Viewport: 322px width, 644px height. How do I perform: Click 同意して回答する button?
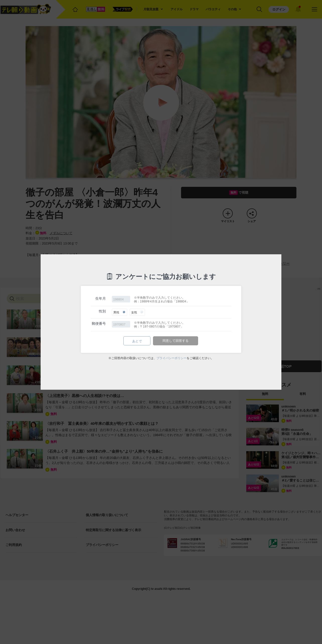point(176,341)
